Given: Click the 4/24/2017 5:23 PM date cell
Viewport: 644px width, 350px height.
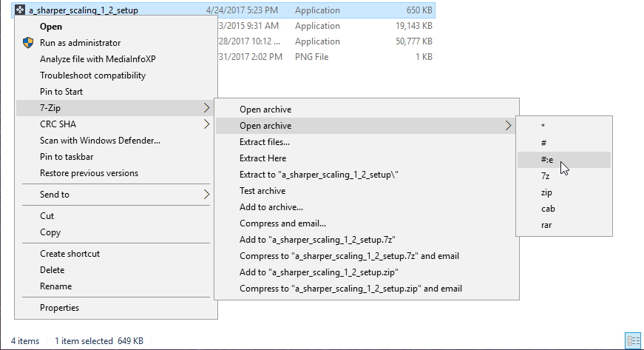Looking at the screenshot, I should 242,10.
